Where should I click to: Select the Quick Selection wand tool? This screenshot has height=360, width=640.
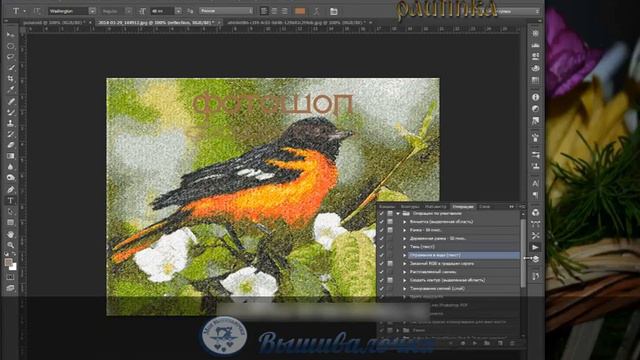[x=11, y=68]
